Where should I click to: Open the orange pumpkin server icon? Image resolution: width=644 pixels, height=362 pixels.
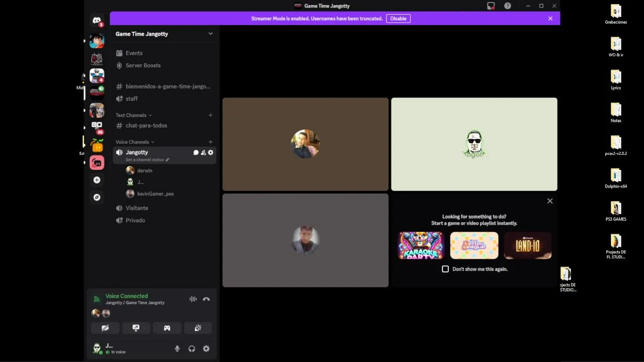[97, 145]
